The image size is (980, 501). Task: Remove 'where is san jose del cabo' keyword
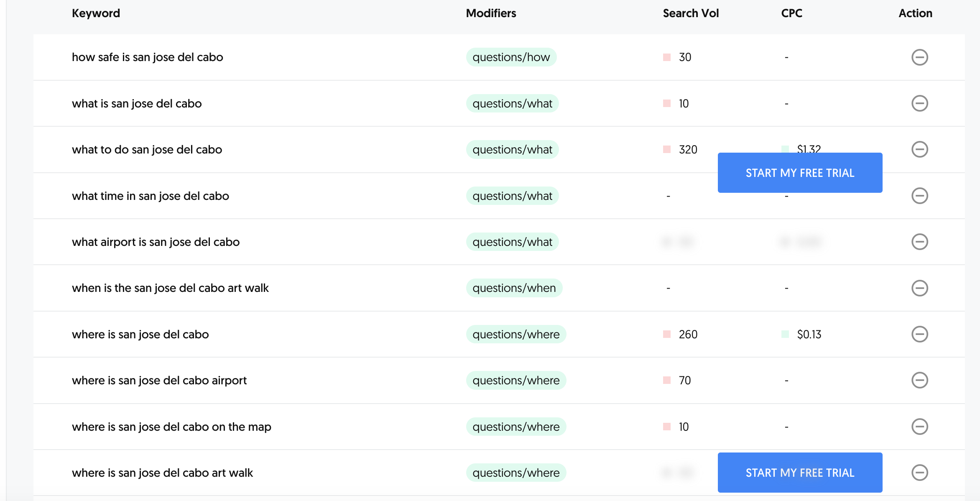click(x=919, y=334)
